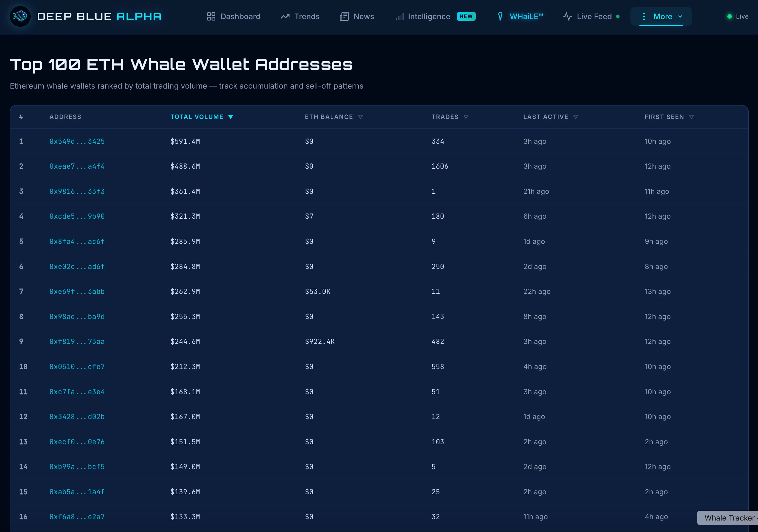Click the Dashboard grid icon
Viewport: 758px width, 532px height.
click(x=211, y=16)
